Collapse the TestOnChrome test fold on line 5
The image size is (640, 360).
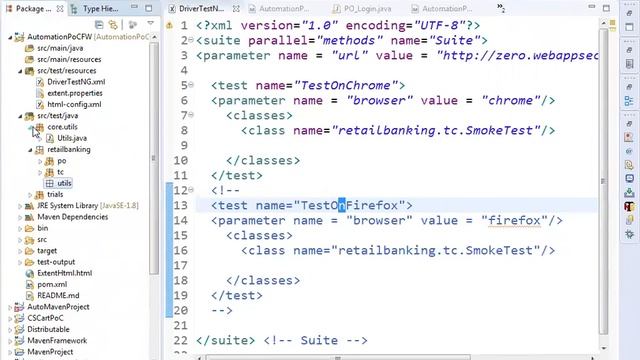(x=191, y=85)
